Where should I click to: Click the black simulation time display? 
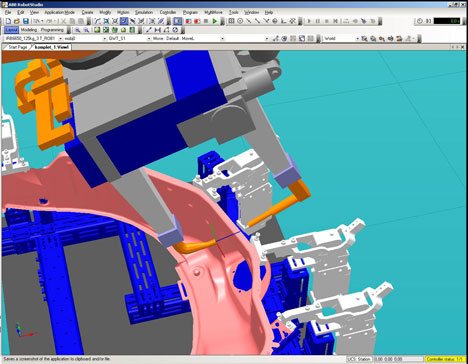447,21
